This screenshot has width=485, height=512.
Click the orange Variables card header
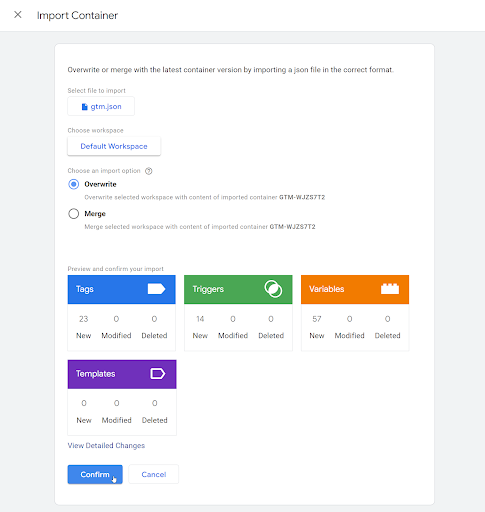[x=355, y=289]
